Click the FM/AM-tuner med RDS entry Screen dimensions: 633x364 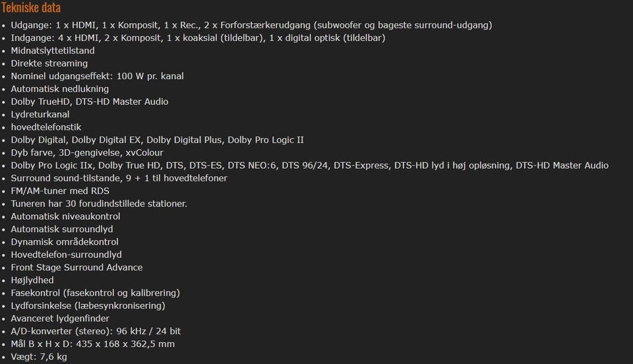tap(60, 191)
